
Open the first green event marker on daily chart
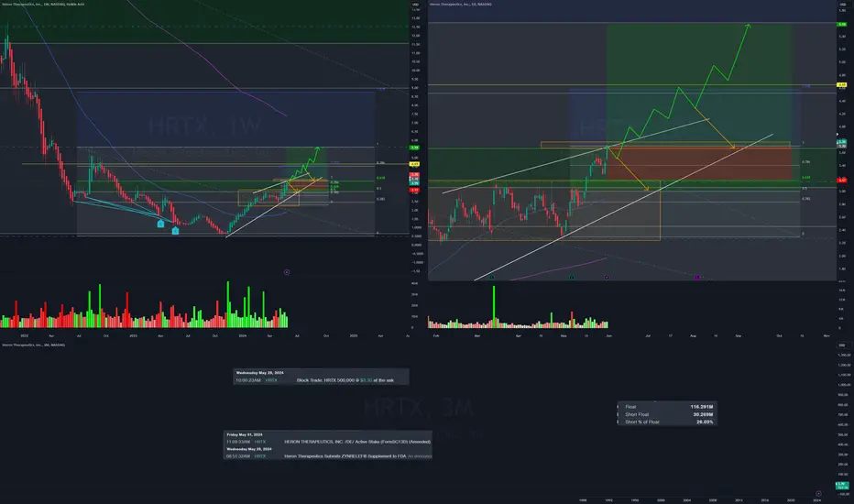point(492,278)
